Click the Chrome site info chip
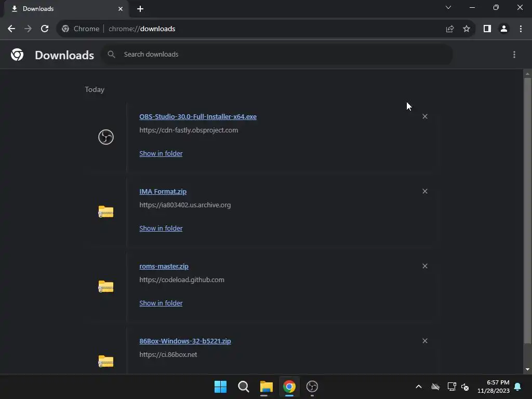 pyautogui.click(x=81, y=29)
